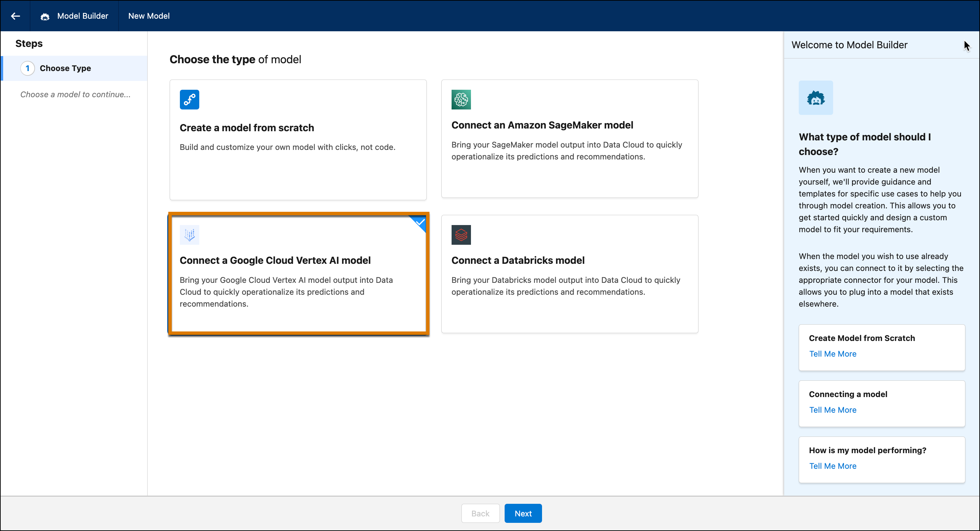Click the step 1 number badge
This screenshot has height=531, width=980.
tap(28, 68)
